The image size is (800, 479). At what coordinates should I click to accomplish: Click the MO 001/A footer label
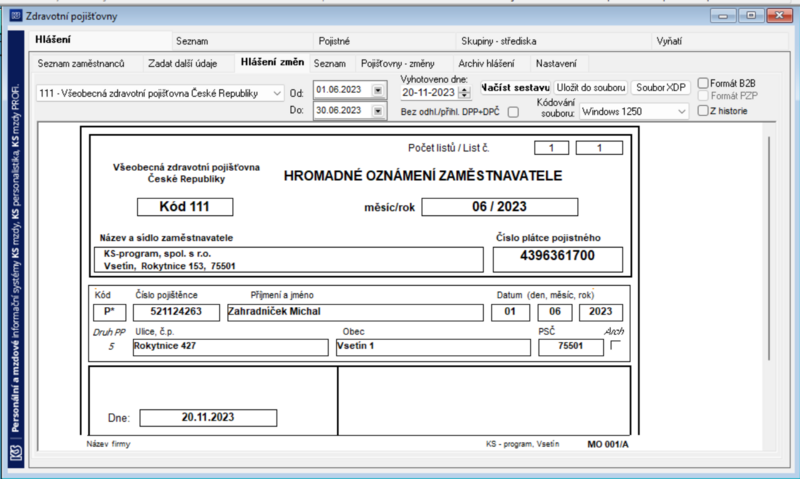[x=608, y=444]
